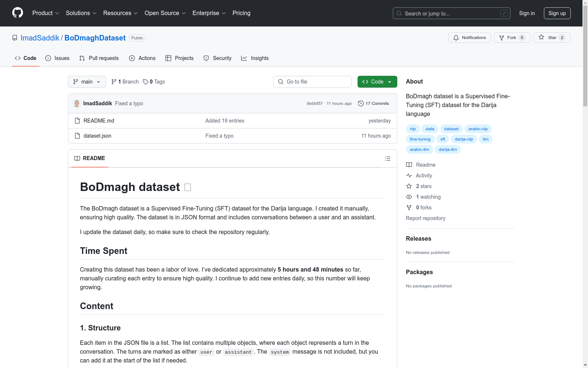Click the darija-llm topic tag
588x368 pixels.
point(448,149)
